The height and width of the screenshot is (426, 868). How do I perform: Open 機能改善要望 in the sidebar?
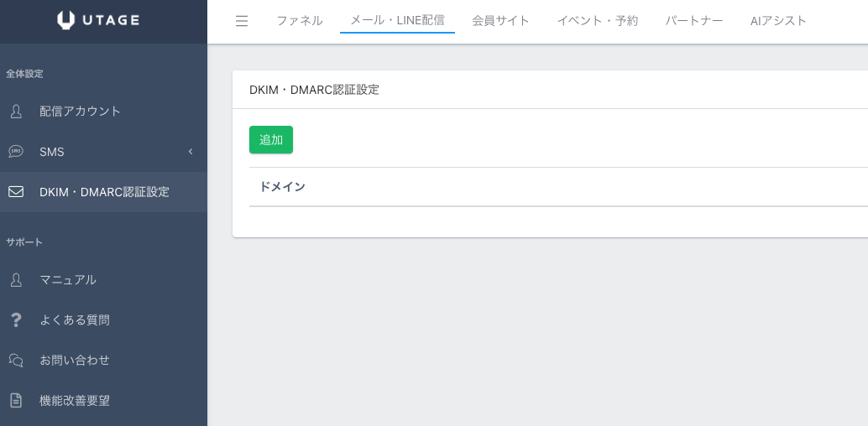(103, 401)
